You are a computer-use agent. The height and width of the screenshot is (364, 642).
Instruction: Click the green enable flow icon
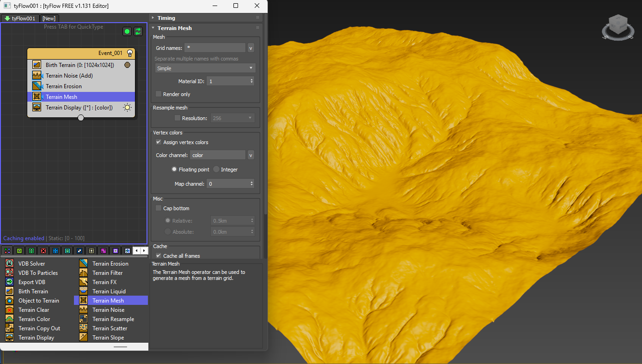tap(127, 31)
